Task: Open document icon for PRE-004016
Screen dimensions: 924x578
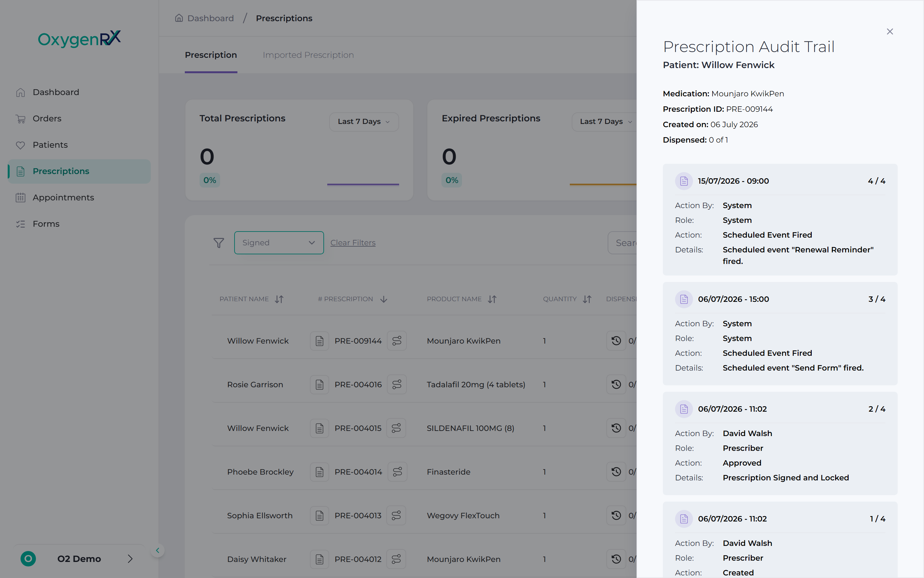Action: click(320, 384)
